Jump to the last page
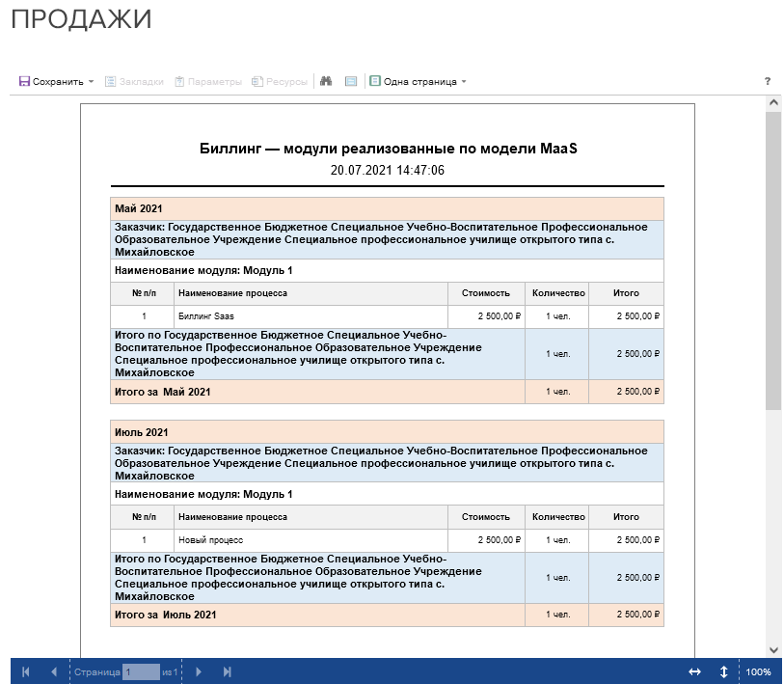Viewport: 784px width, 684px height. click(x=228, y=671)
